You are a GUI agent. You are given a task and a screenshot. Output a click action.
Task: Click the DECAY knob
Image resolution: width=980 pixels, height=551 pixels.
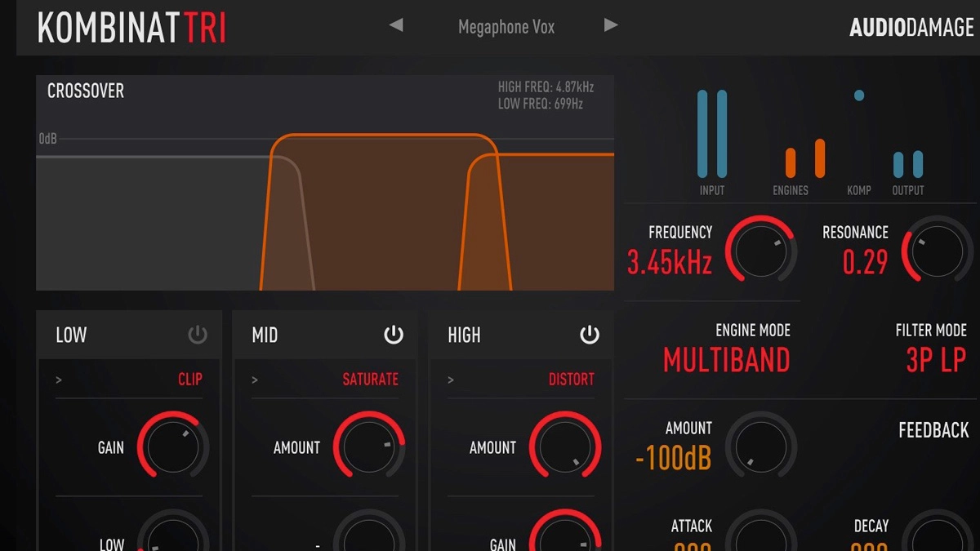click(x=938, y=531)
